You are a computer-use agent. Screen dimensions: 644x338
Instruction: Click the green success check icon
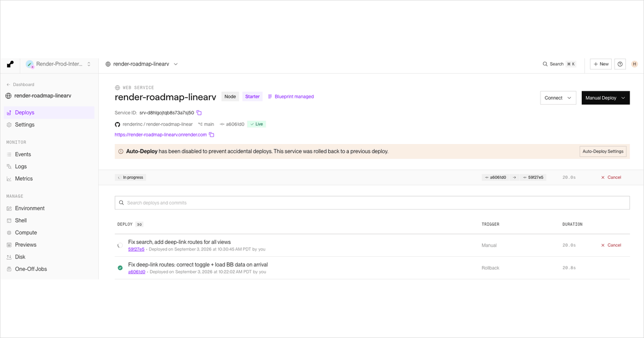(120, 268)
